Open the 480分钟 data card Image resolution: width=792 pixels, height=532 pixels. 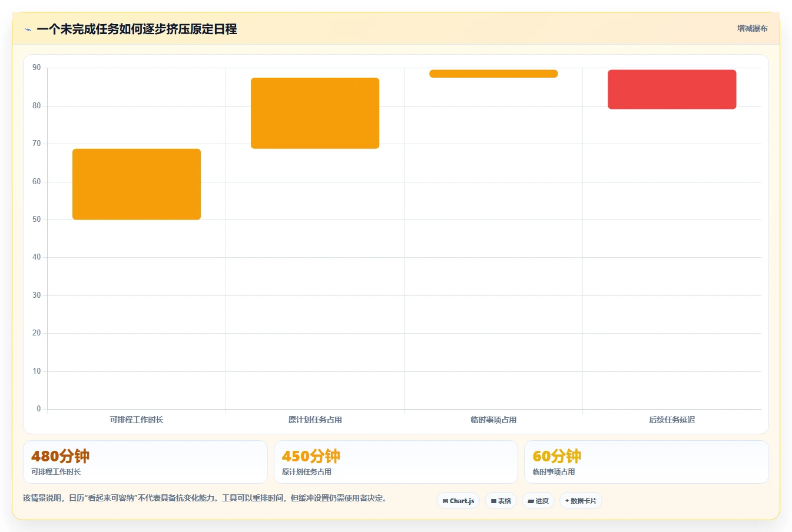pyautogui.click(x=145, y=462)
